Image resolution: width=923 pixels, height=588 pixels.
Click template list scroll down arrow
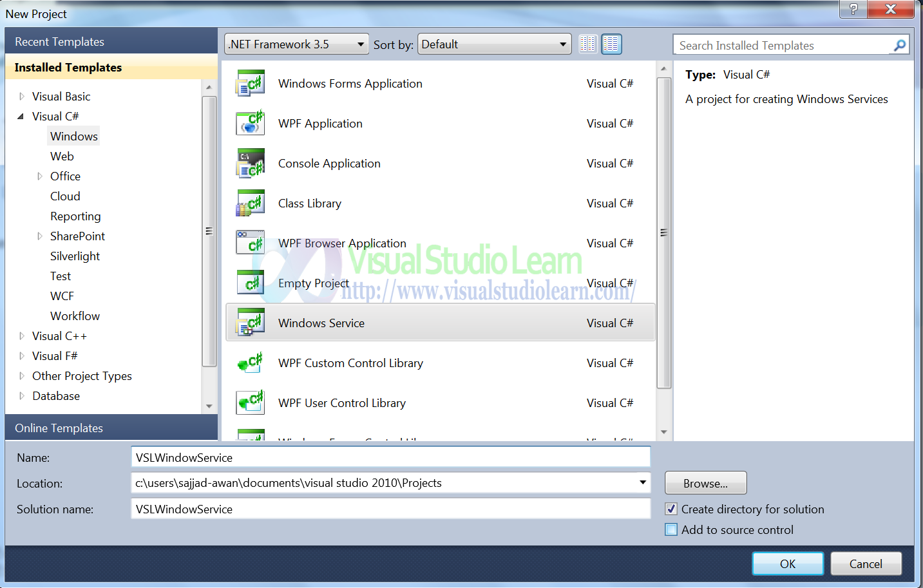coord(663,432)
